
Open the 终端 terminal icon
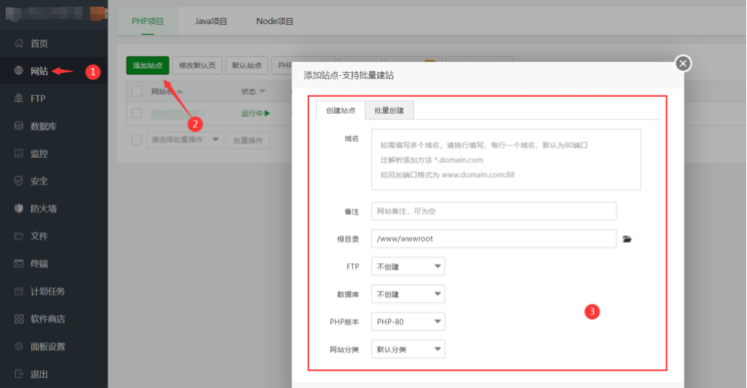tap(19, 264)
